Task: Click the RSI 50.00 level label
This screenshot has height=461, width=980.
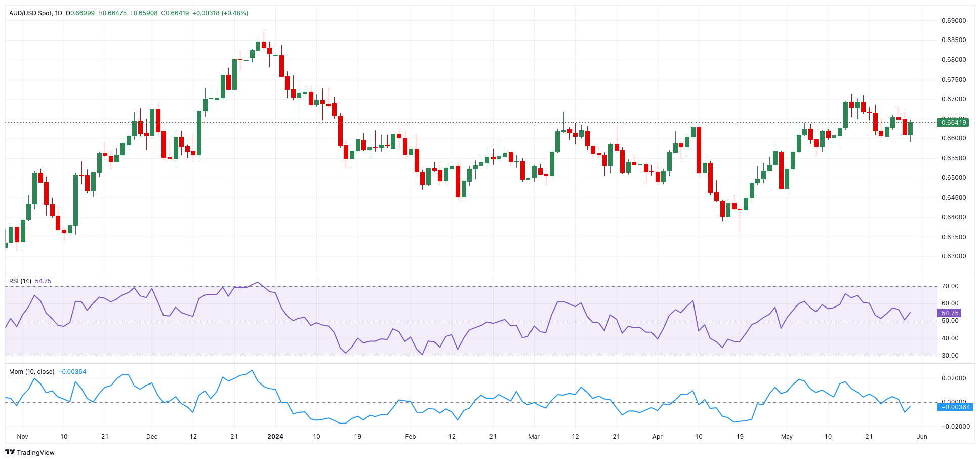Action: tap(950, 321)
